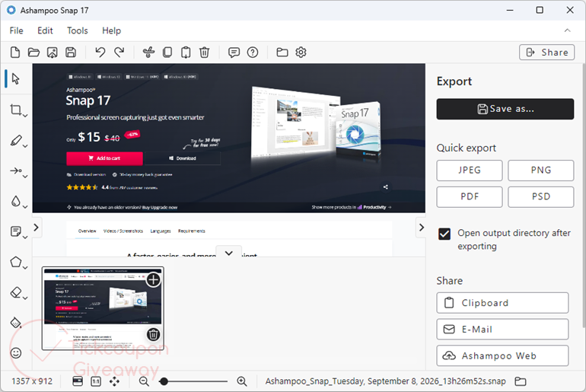Click the pan move arrows icon
This screenshot has height=392, width=586.
click(x=114, y=381)
